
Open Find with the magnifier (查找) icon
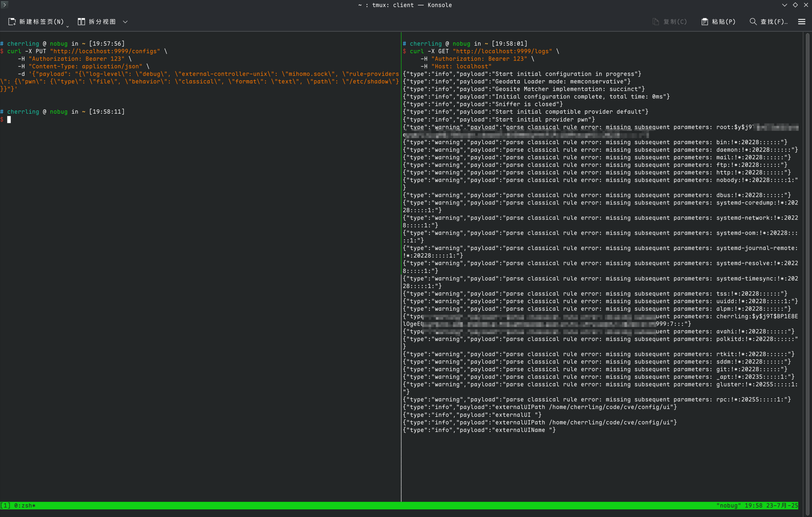click(x=753, y=22)
